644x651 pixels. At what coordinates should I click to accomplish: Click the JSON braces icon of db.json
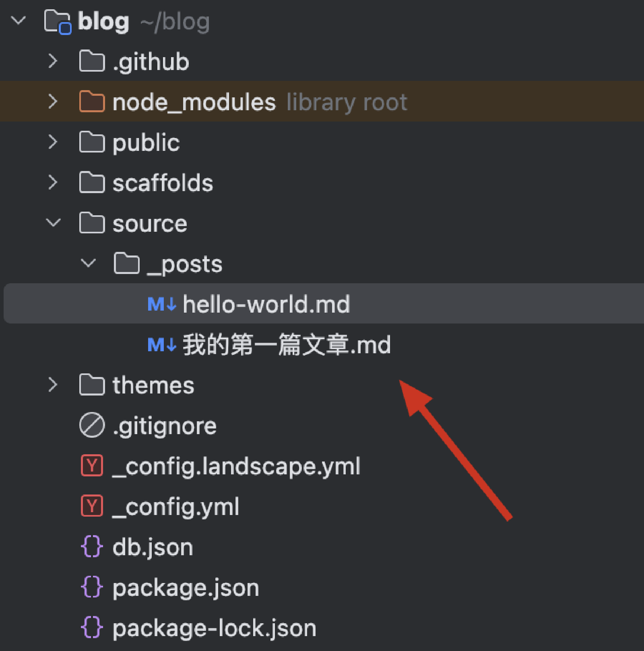pos(92,547)
